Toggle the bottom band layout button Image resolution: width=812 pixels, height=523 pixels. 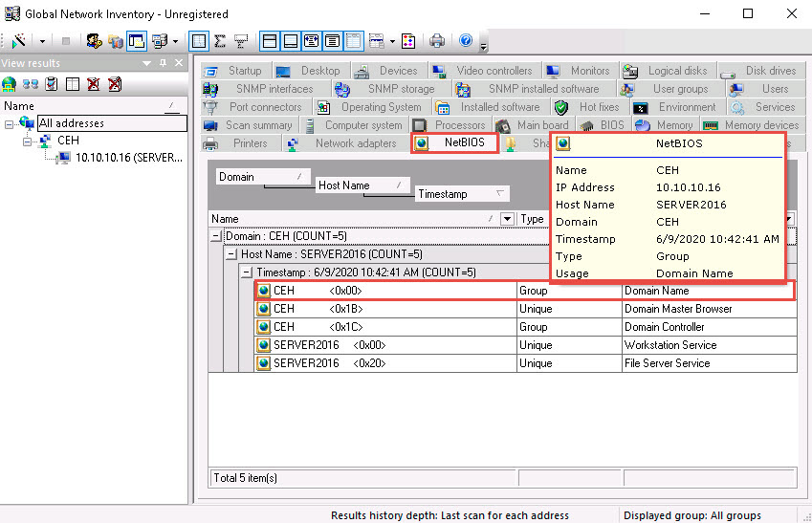click(291, 41)
